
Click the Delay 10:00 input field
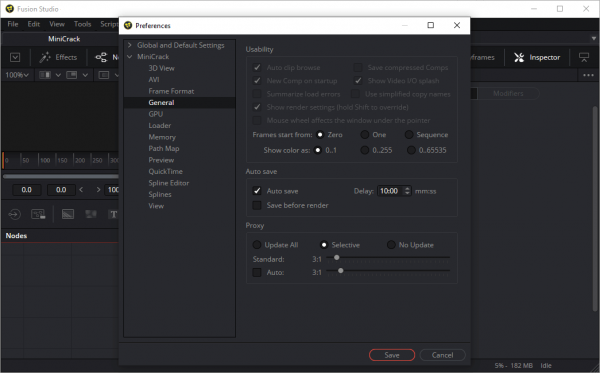390,191
